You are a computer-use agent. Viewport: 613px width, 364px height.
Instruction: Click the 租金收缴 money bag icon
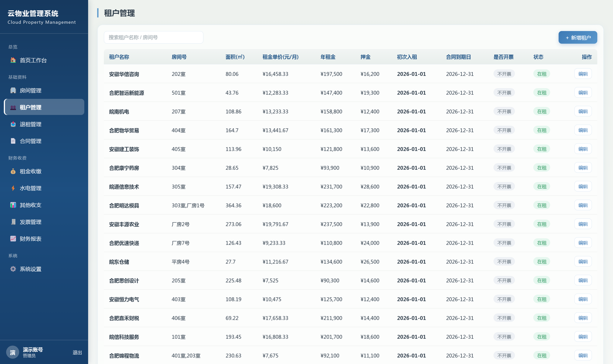click(13, 171)
